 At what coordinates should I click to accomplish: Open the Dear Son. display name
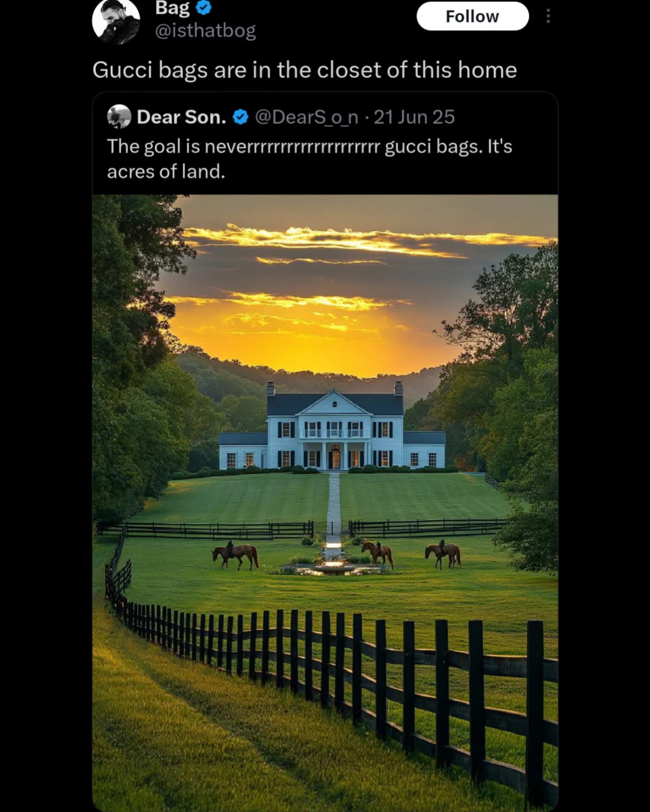tap(181, 117)
